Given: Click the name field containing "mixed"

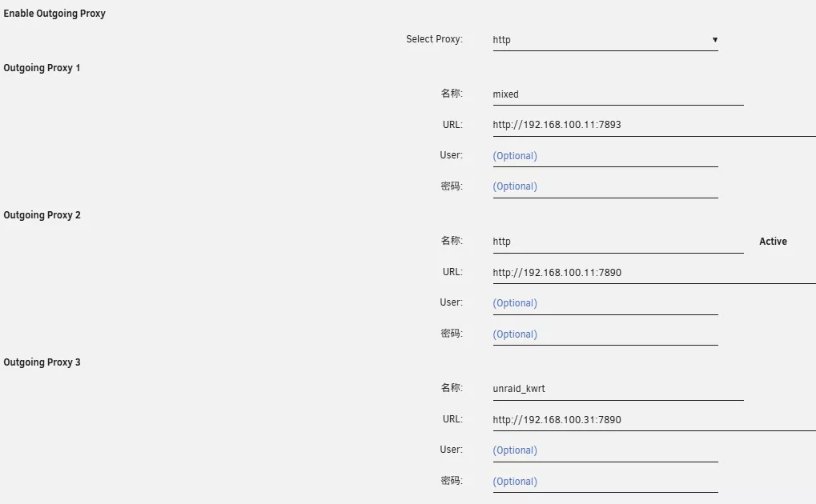Looking at the screenshot, I should (x=617, y=94).
